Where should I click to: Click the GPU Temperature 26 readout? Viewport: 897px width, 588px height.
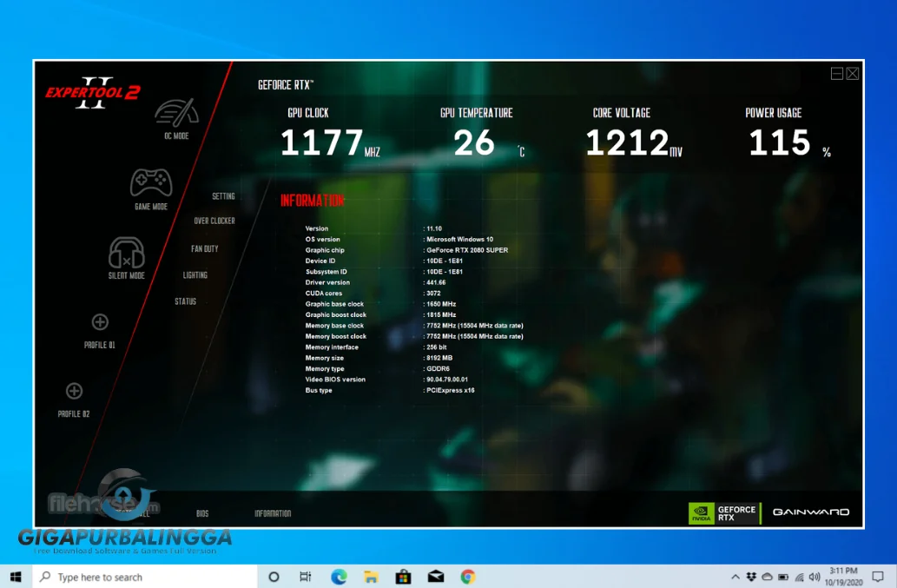(489, 142)
